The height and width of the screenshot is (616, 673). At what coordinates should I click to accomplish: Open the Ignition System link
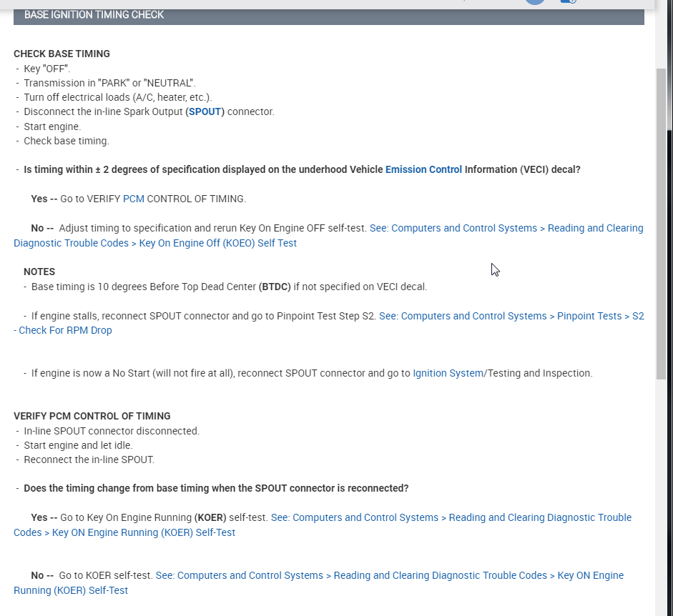coord(448,373)
